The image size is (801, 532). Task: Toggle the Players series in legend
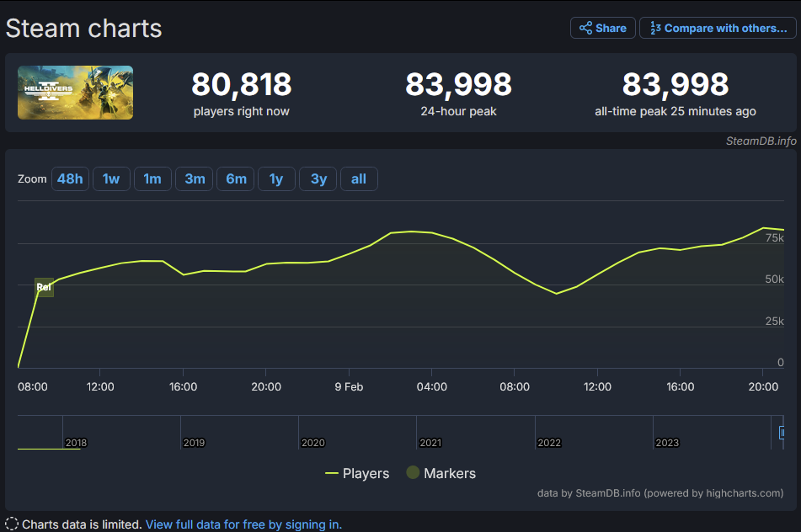coord(357,474)
